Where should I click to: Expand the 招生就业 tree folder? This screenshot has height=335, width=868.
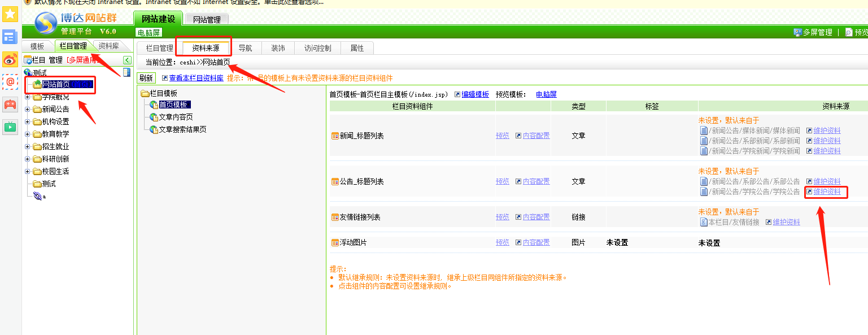[x=28, y=146]
